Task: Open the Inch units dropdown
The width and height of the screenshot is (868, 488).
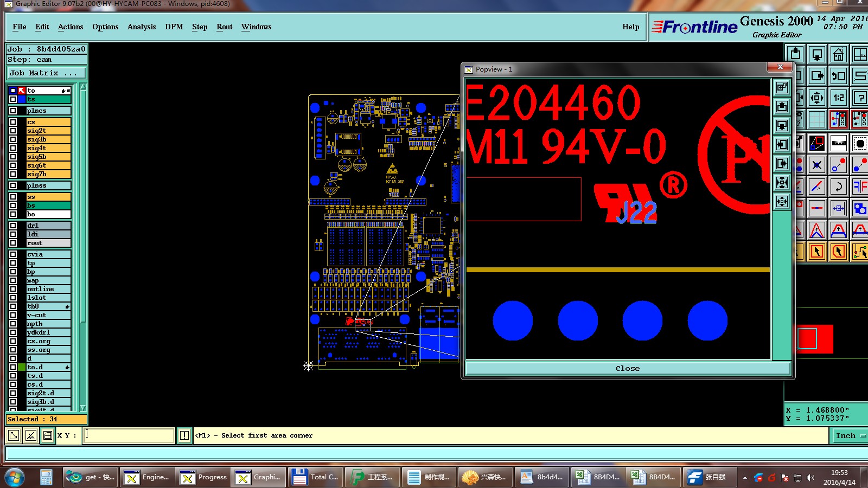Action: pos(849,435)
